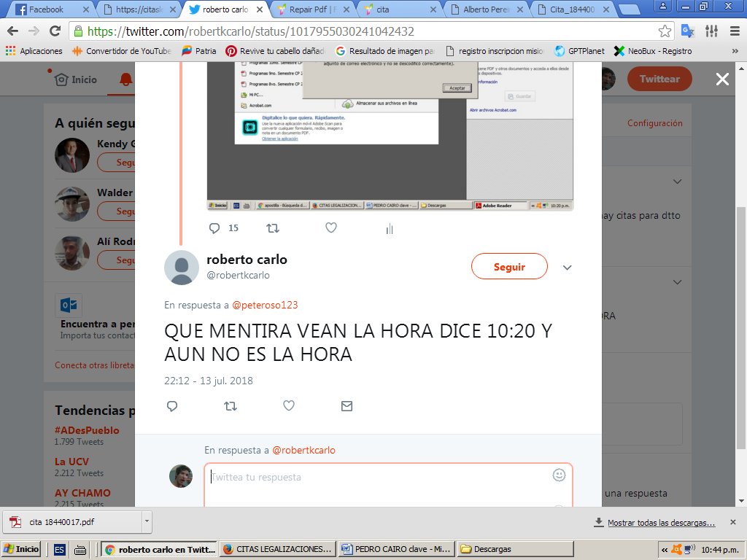Expand hidden system tray icons

point(664,550)
